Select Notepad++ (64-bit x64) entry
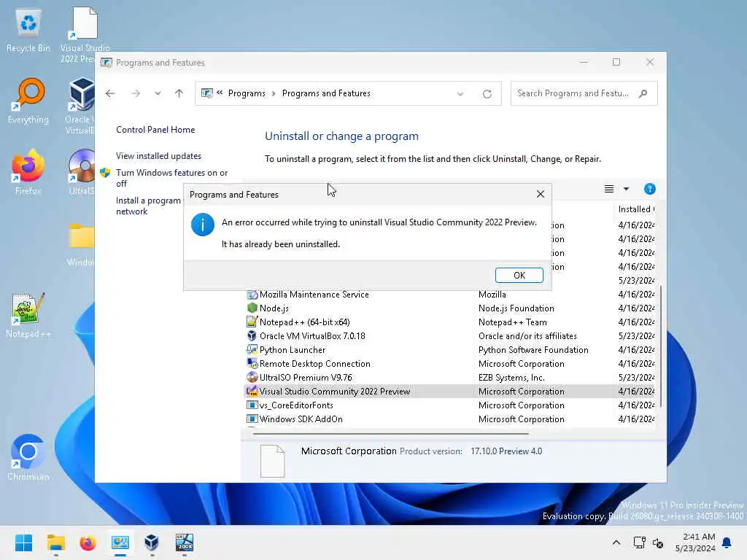 (x=450, y=322)
